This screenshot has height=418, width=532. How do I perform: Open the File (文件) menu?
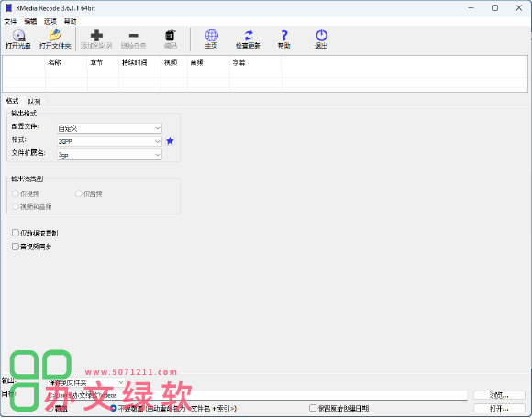10,22
